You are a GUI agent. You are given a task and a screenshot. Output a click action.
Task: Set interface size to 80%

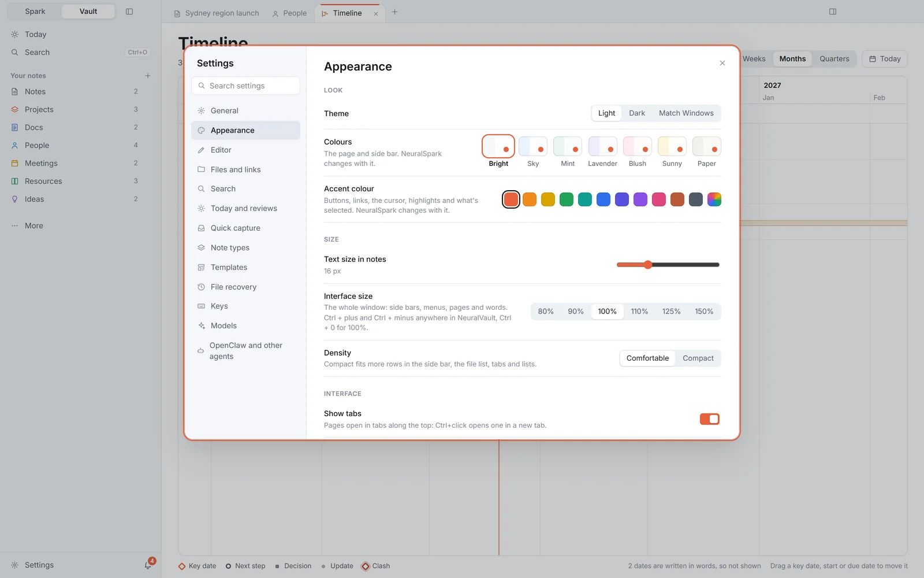(546, 312)
